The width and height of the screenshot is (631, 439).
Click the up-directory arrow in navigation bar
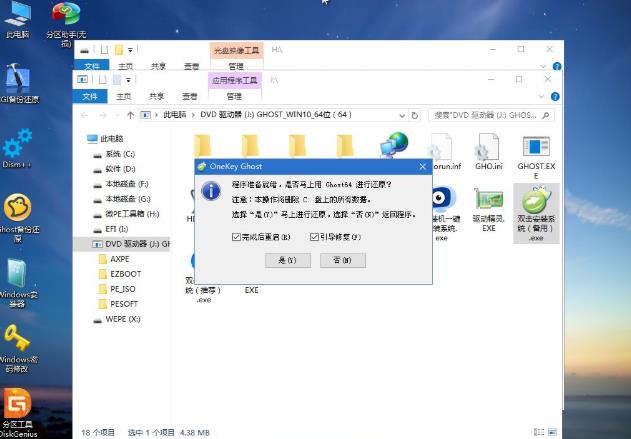(130, 115)
